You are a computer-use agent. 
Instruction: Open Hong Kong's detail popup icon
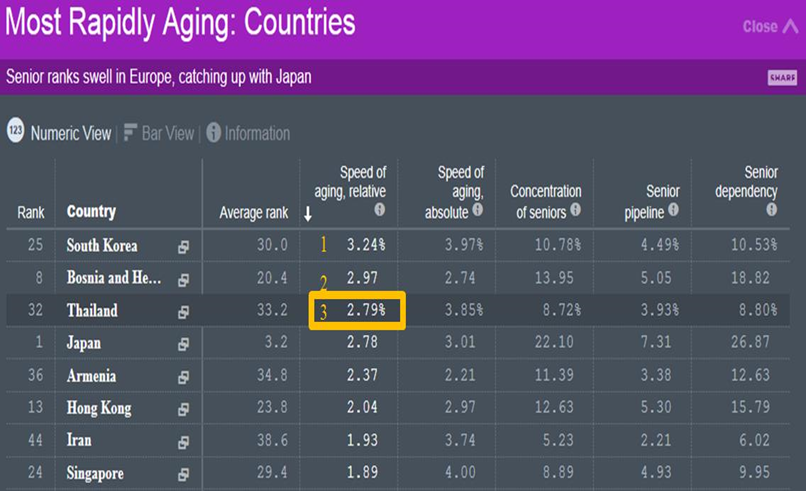(184, 410)
